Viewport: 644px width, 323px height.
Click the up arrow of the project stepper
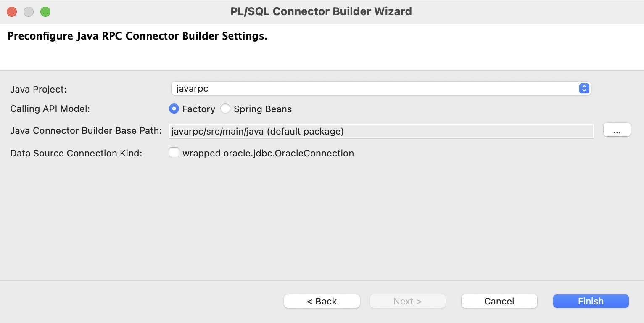click(584, 87)
